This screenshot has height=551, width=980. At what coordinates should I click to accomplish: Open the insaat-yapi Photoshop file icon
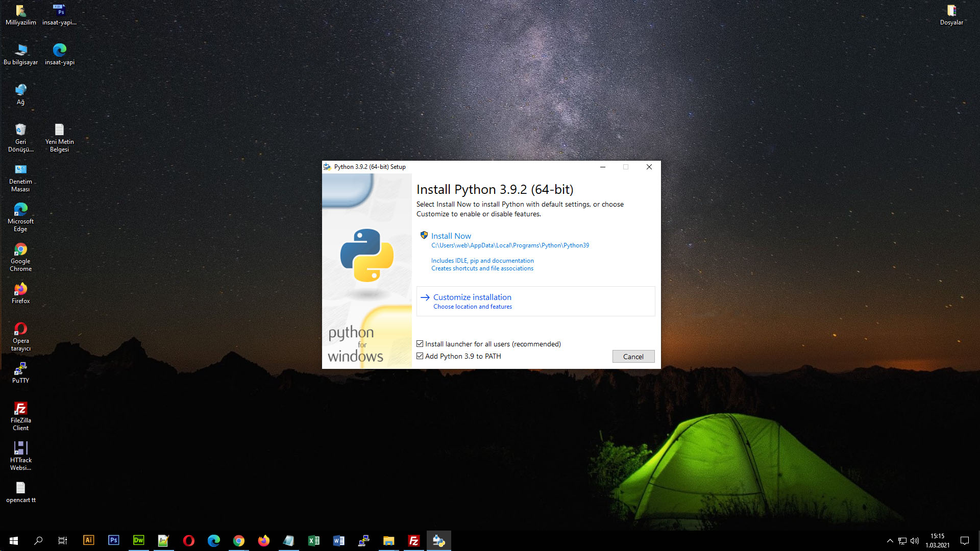coord(59,14)
